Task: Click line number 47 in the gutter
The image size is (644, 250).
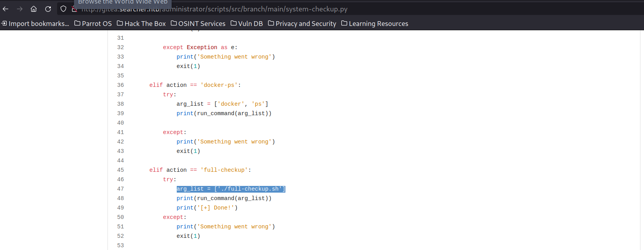Action: point(120,189)
